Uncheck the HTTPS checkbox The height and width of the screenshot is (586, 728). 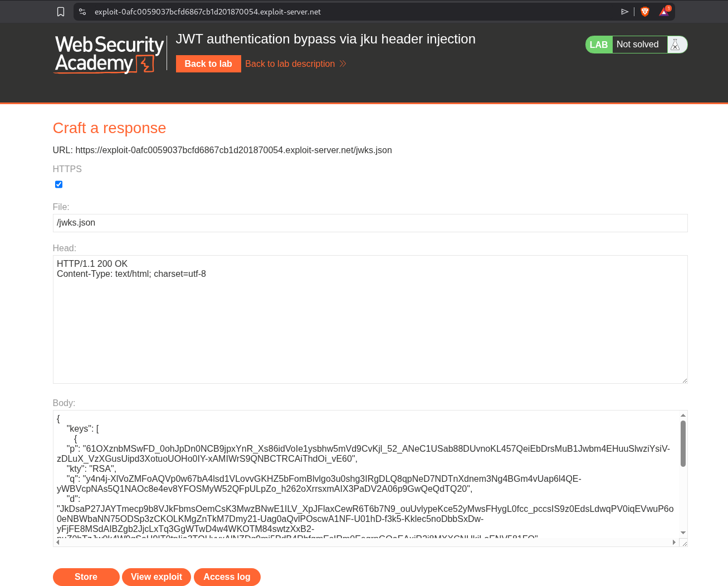58,184
